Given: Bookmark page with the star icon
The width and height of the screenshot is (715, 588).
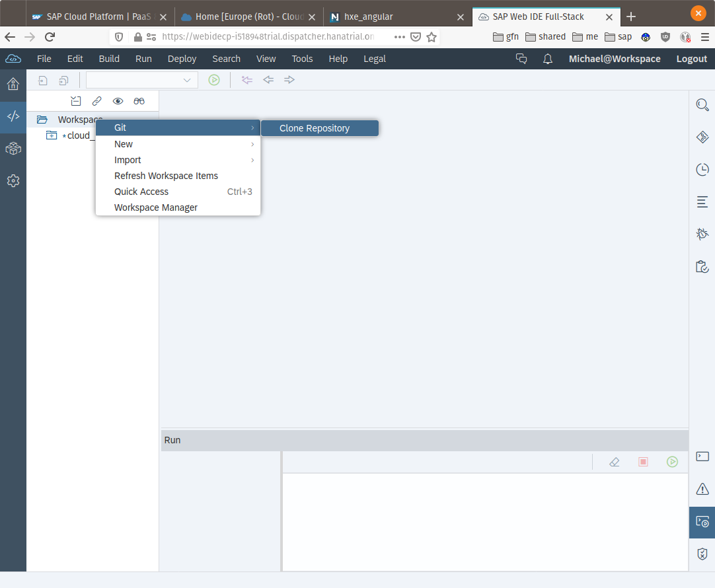Looking at the screenshot, I should pyautogui.click(x=432, y=37).
